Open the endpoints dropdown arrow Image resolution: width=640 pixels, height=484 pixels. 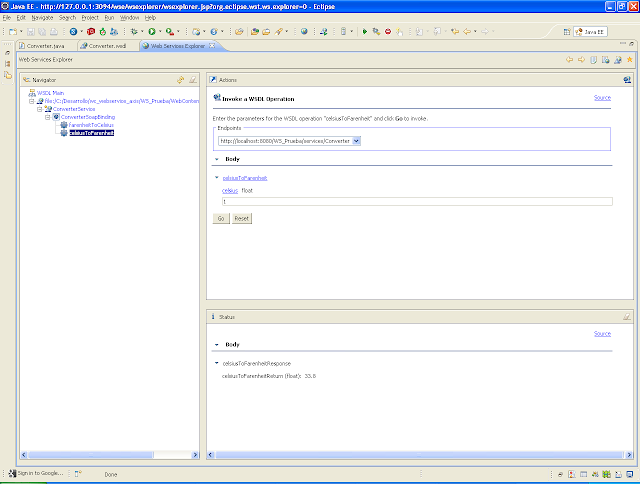356,141
